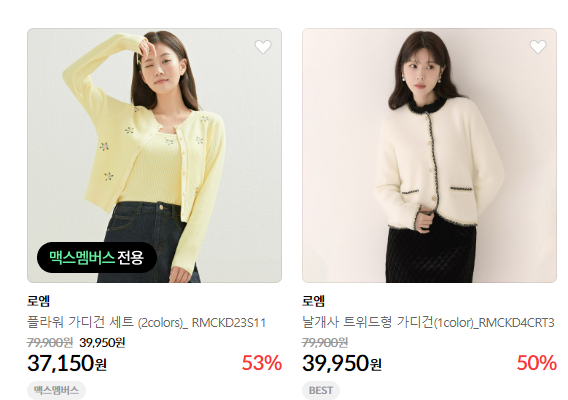This screenshot has width=568, height=400.
Task: Click the BEST tag below price
Action: 321,390
